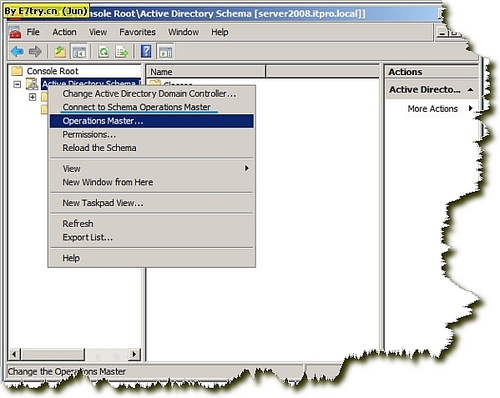Image resolution: width=500 pixels, height=398 pixels.
Task: Click the Export List toolbar icon
Action: (121, 52)
